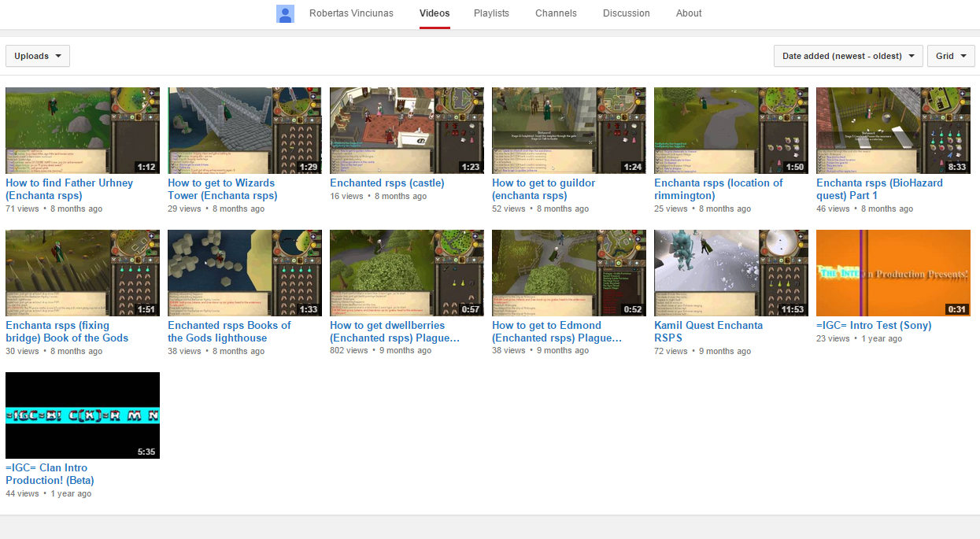Click '=IGC= Intro Test (Sony)' title
This screenshot has height=539, width=980.
[874, 326]
